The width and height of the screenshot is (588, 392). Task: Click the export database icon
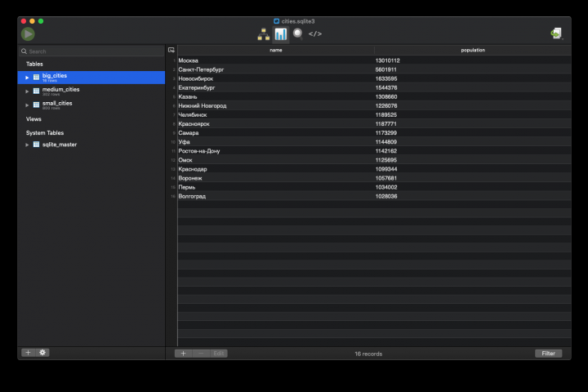tap(556, 33)
